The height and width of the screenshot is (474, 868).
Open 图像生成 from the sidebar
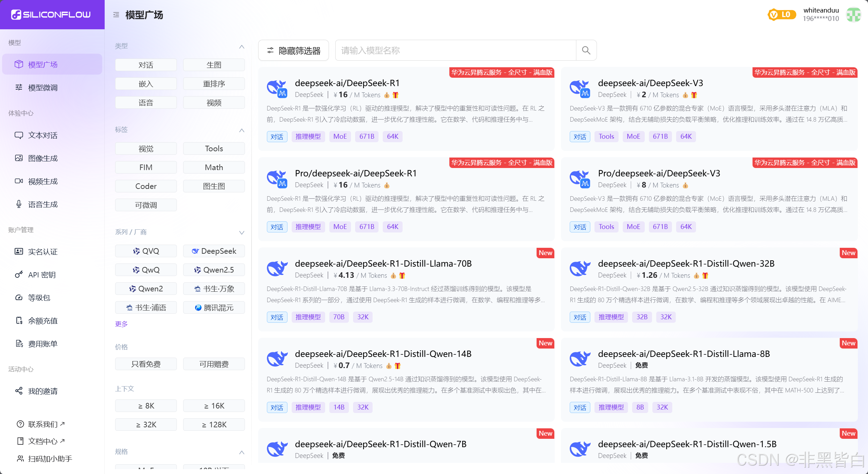click(43, 158)
